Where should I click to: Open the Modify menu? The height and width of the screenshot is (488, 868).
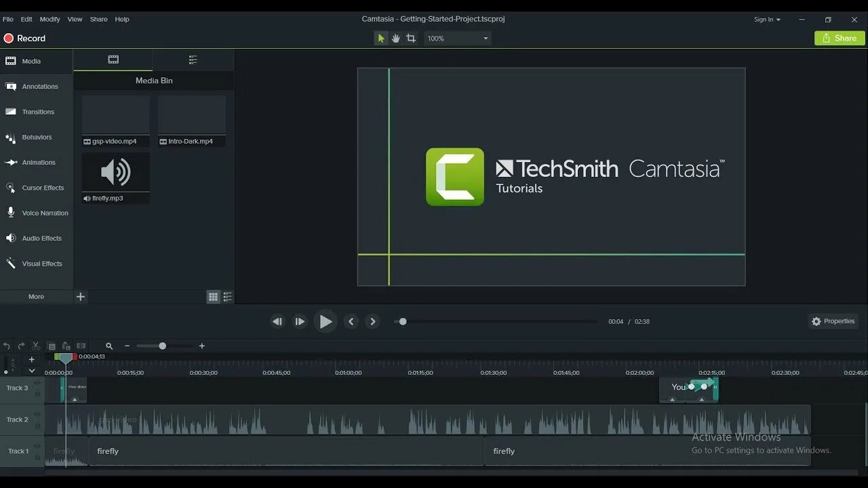coord(50,19)
